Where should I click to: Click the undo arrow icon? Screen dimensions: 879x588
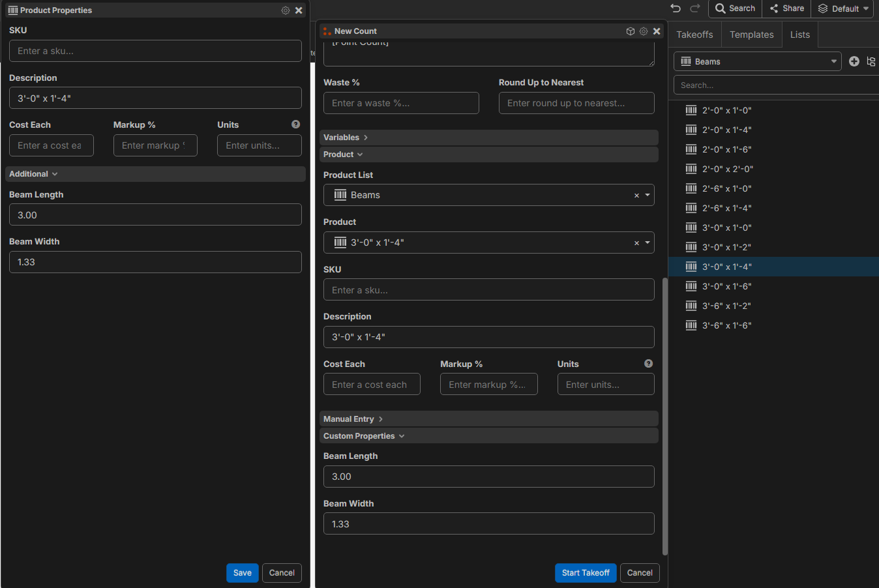click(x=676, y=8)
